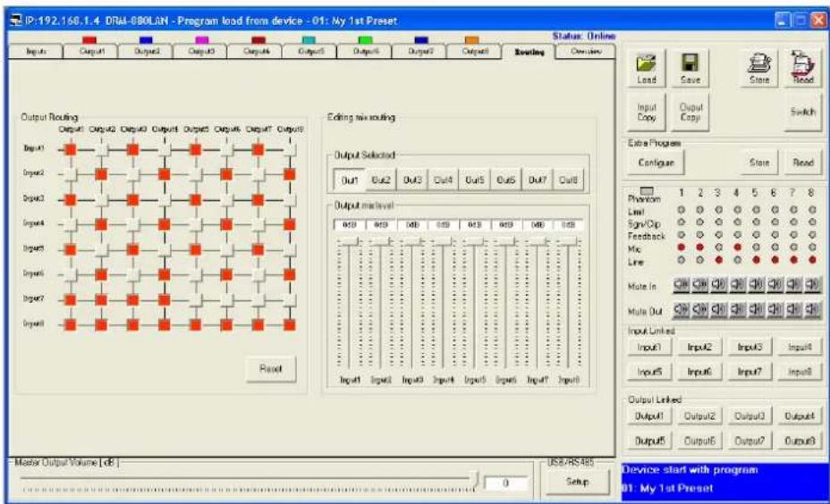Switch to the Output1 tab

pyautogui.click(x=89, y=53)
